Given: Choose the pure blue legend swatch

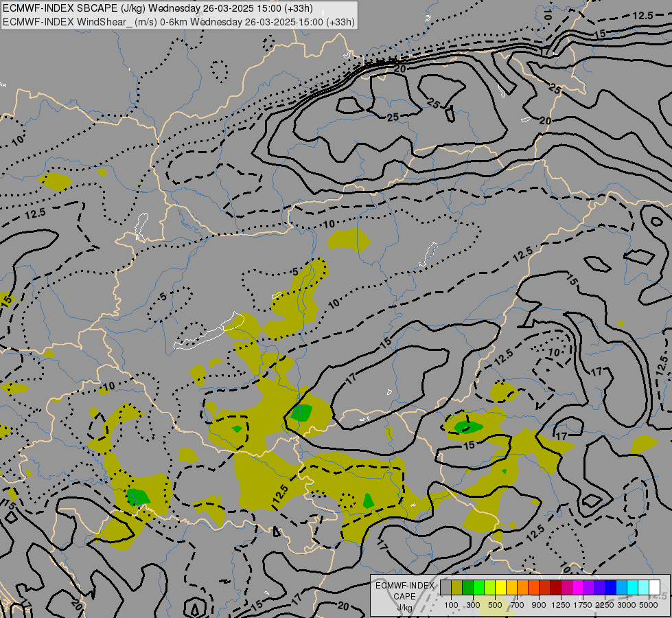Looking at the screenshot, I should pos(610,587).
